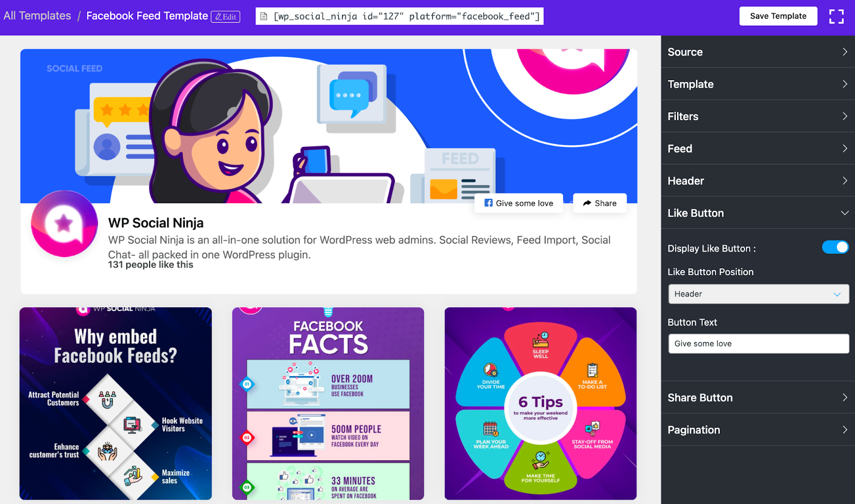This screenshot has height=504, width=855.
Task: Click the Share button in header
Action: click(x=600, y=203)
